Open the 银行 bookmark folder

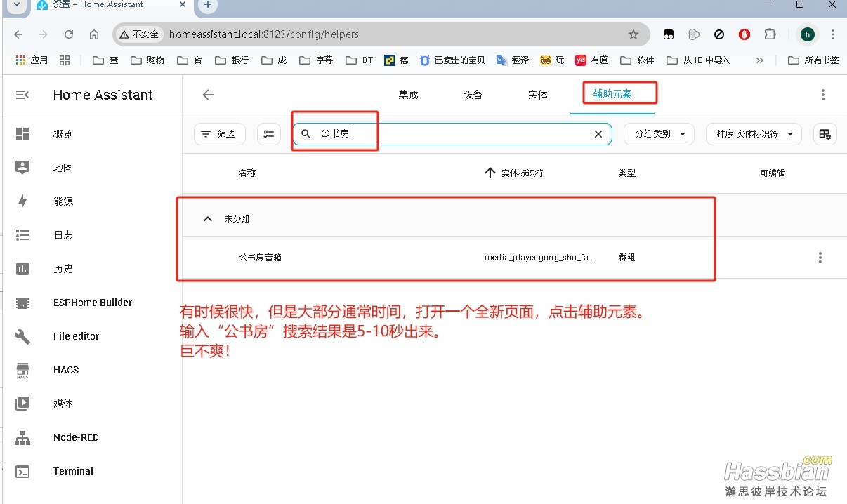[232, 60]
